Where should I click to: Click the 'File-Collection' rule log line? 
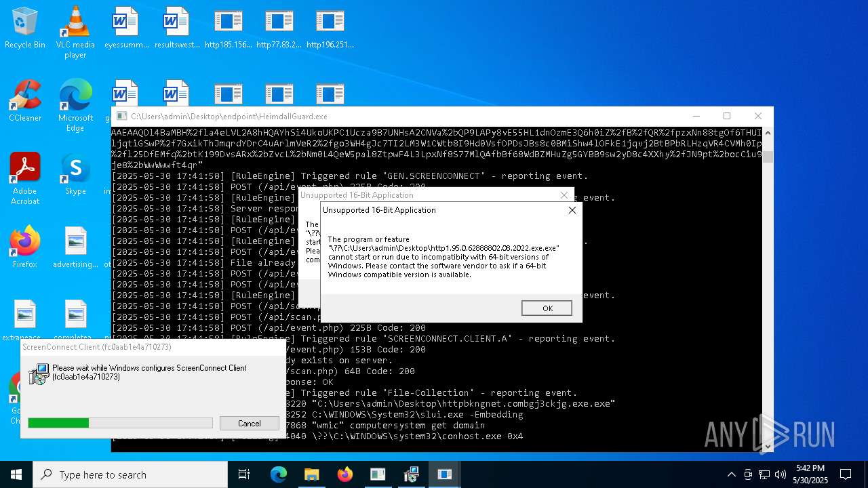[431, 392]
